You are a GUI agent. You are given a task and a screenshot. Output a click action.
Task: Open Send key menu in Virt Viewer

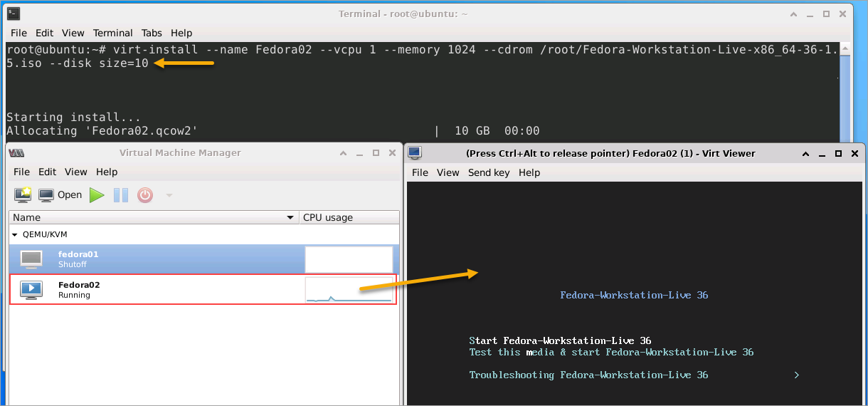[489, 172]
